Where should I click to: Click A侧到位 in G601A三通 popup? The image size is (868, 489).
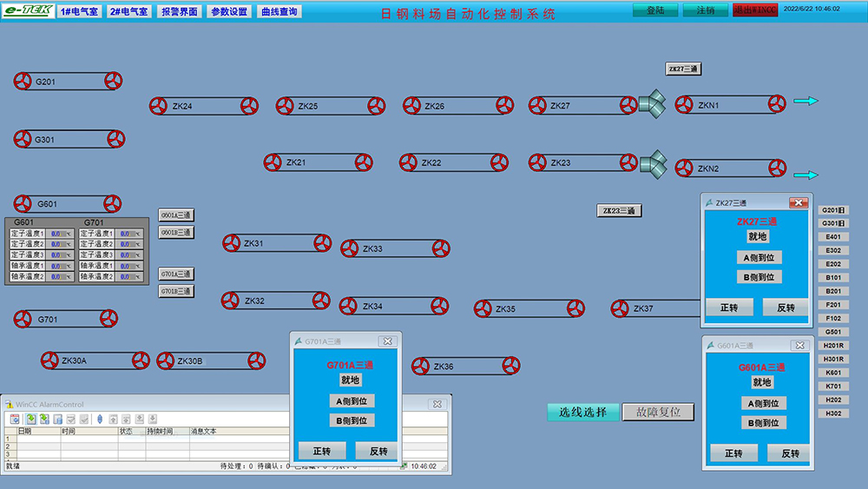763,403
